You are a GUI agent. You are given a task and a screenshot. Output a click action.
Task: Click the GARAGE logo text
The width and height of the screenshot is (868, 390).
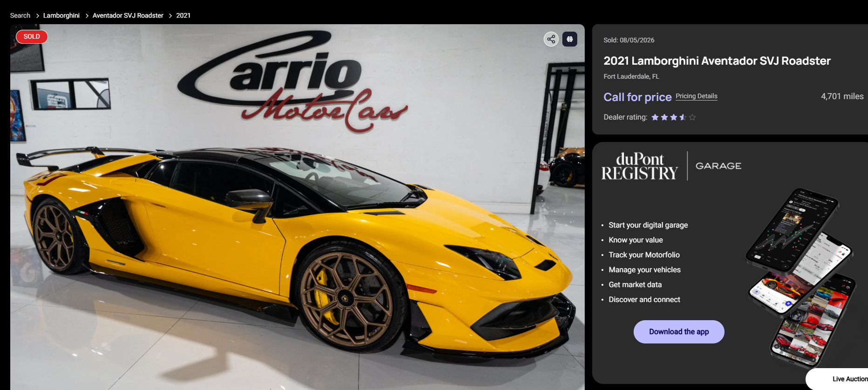pyautogui.click(x=718, y=166)
